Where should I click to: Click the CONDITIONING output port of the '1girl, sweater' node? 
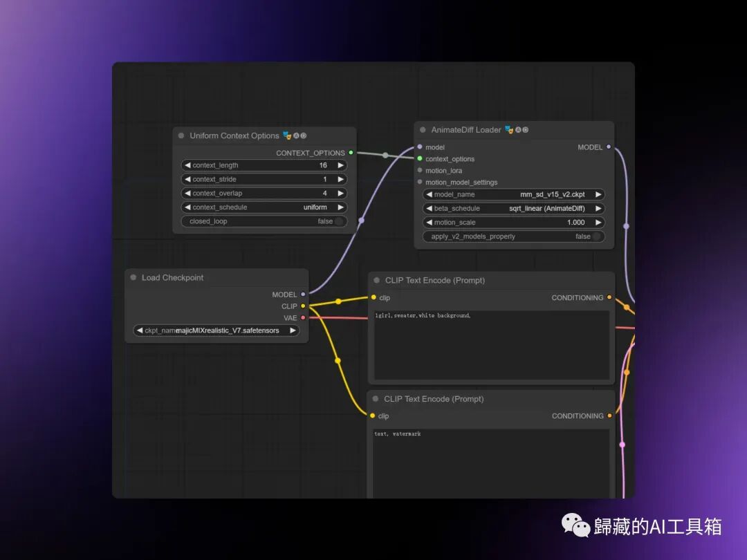coord(609,297)
